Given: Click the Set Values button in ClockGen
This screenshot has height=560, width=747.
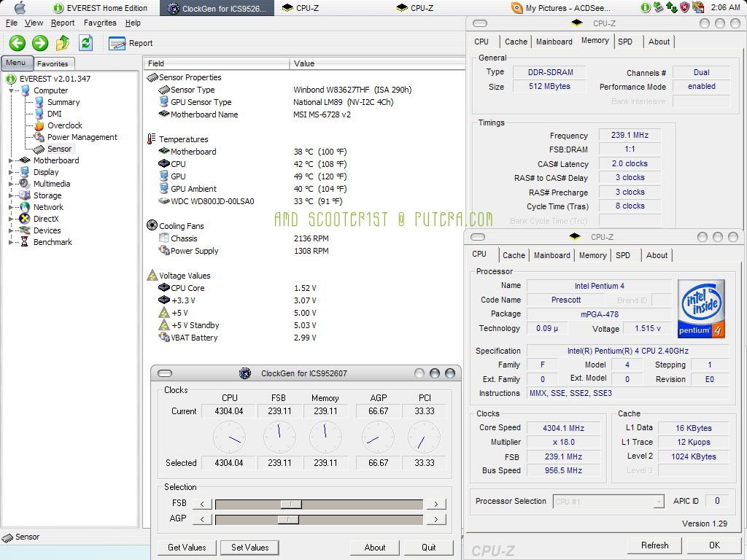Looking at the screenshot, I should [250, 548].
